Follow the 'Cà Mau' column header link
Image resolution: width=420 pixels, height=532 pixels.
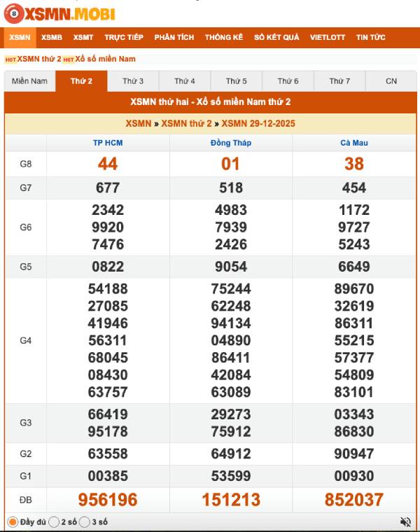tap(353, 143)
